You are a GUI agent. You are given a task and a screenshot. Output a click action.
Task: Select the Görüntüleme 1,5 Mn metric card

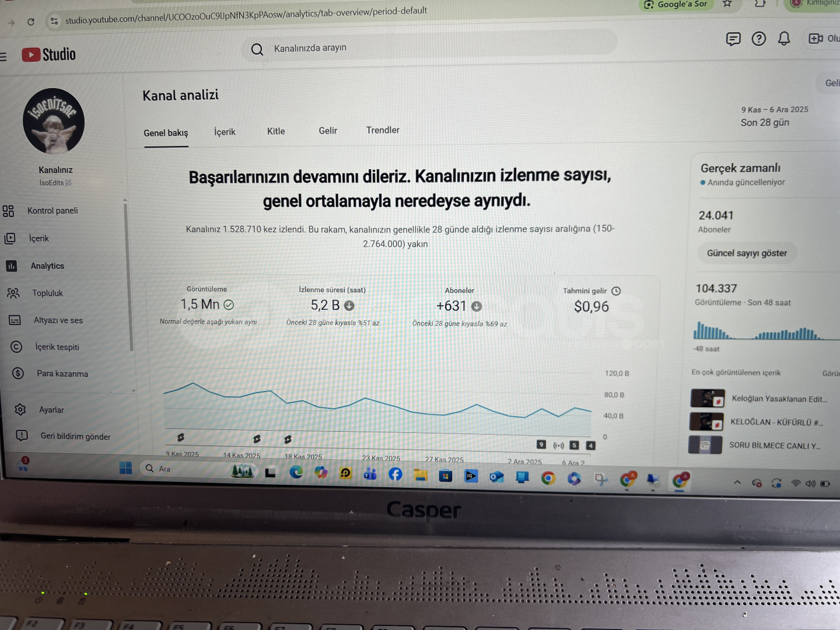(x=207, y=306)
